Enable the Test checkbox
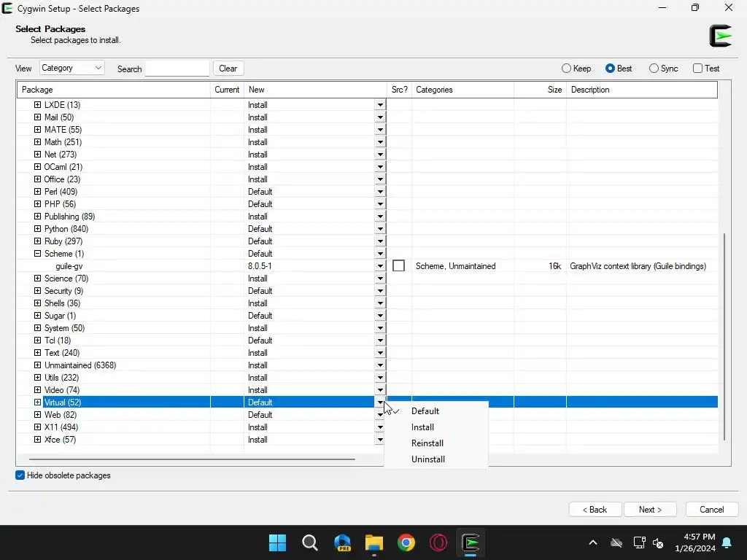747x560 pixels. click(x=697, y=68)
